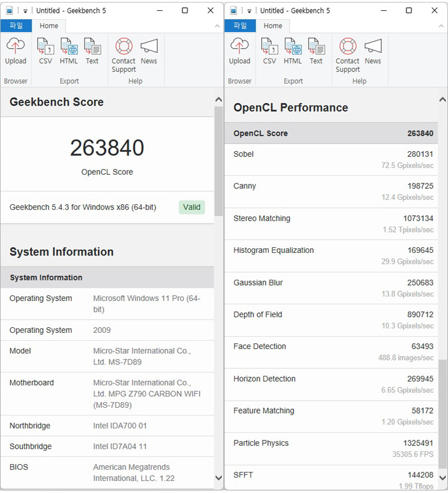Open Contact Support in left window

coord(124,55)
